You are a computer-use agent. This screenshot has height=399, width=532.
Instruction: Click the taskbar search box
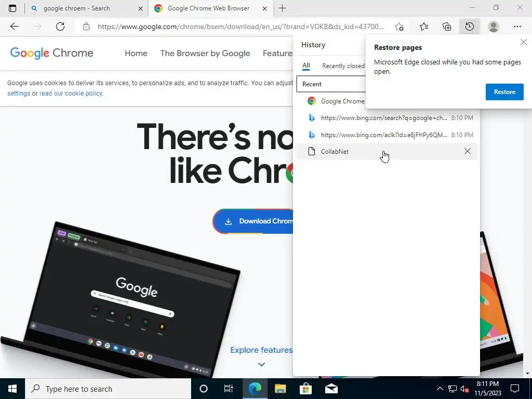(x=108, y=389)
